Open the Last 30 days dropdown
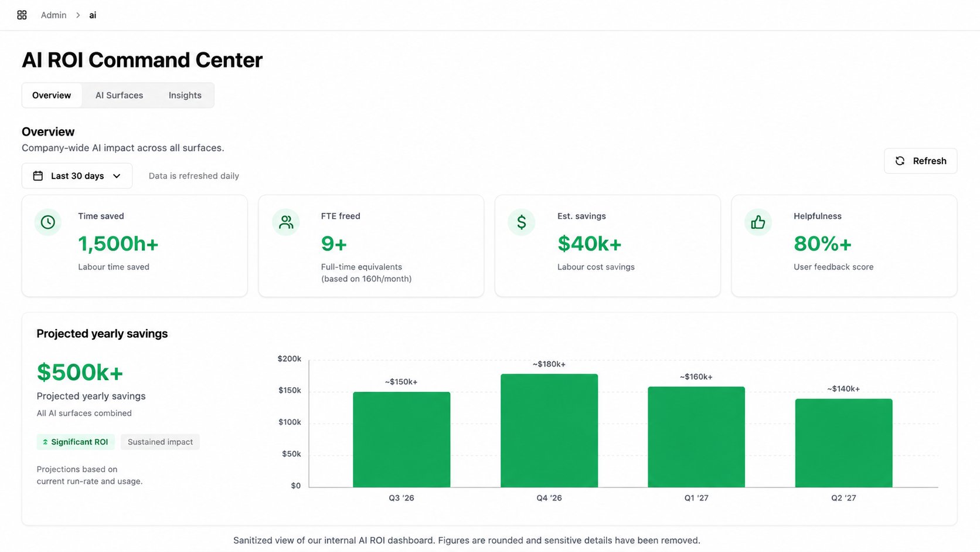Screen dimensions: 980x552 (77, 176)
